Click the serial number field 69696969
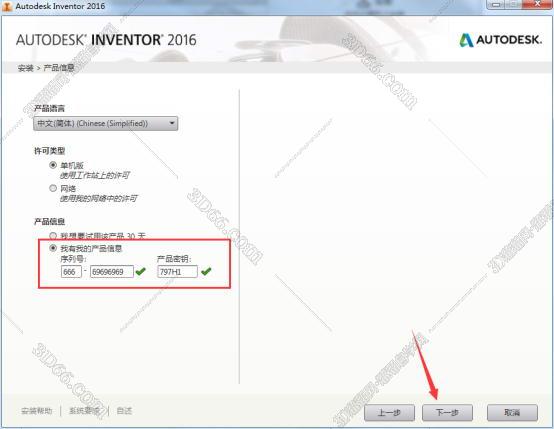The height and width of the screenshot is (429, 554). (x=112, y=272)
